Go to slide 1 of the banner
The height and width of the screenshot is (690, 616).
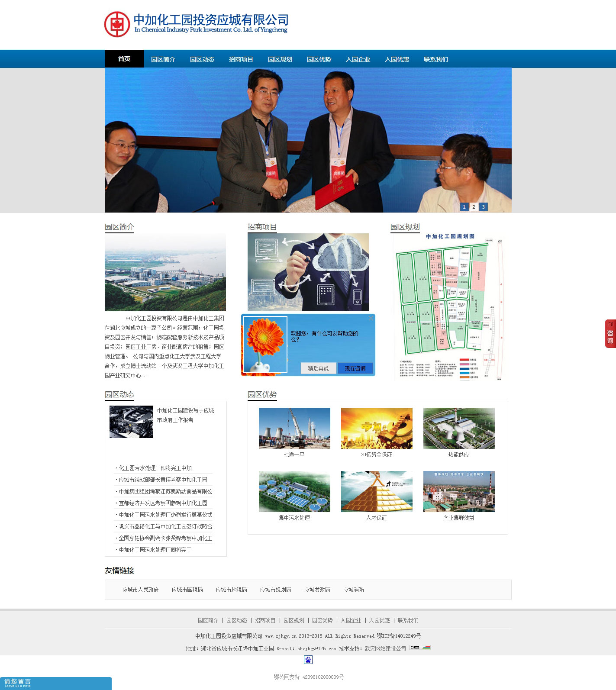464,207
